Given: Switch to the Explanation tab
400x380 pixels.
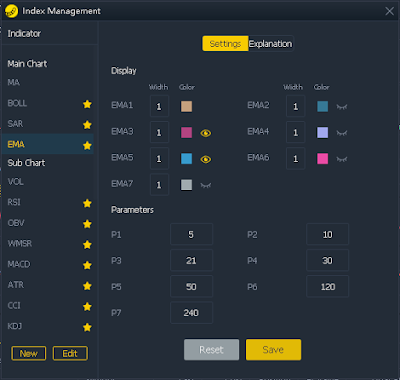Looking at the screenshot, I should [x=271, y=44].
